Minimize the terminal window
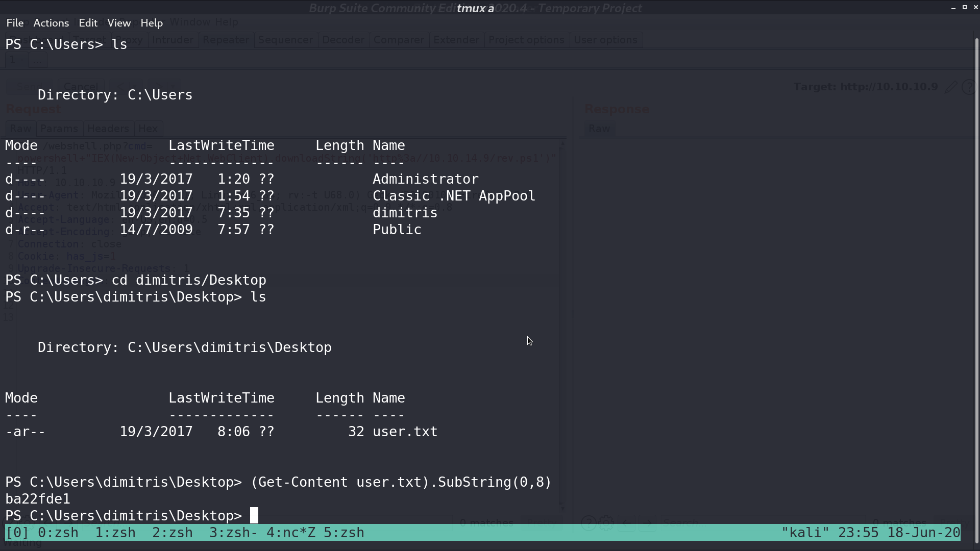The width and height of the screenshot is (980, 551). tap(953, 8)
